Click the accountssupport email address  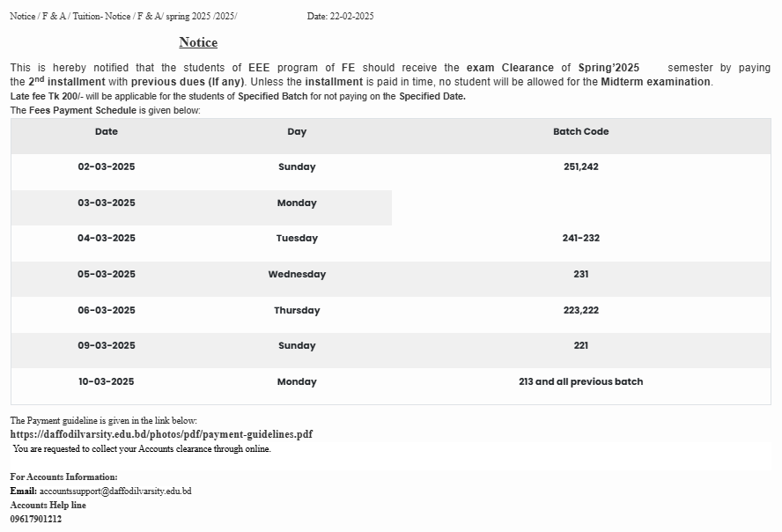tap(115, 491)
